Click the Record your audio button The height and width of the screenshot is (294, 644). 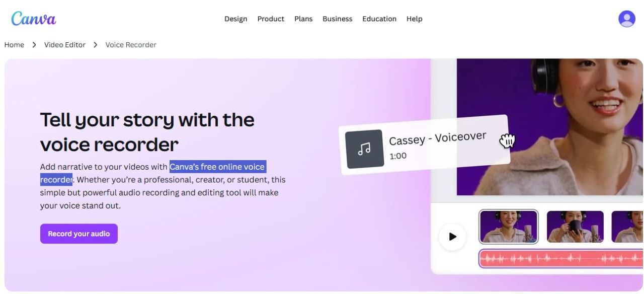pos(79,234)
